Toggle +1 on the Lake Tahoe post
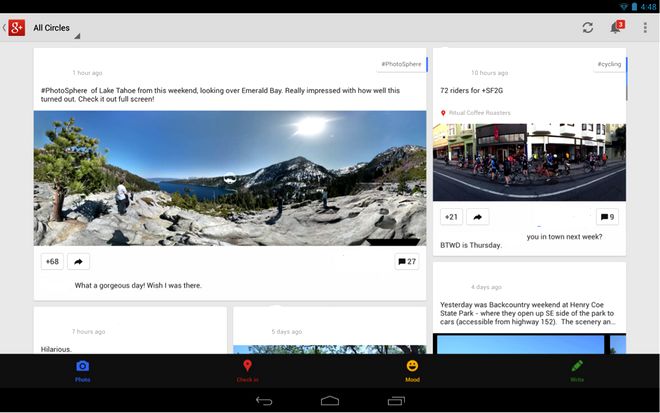Image resolution: width=660 pixels, height=413 pixels. coord(52,262)
